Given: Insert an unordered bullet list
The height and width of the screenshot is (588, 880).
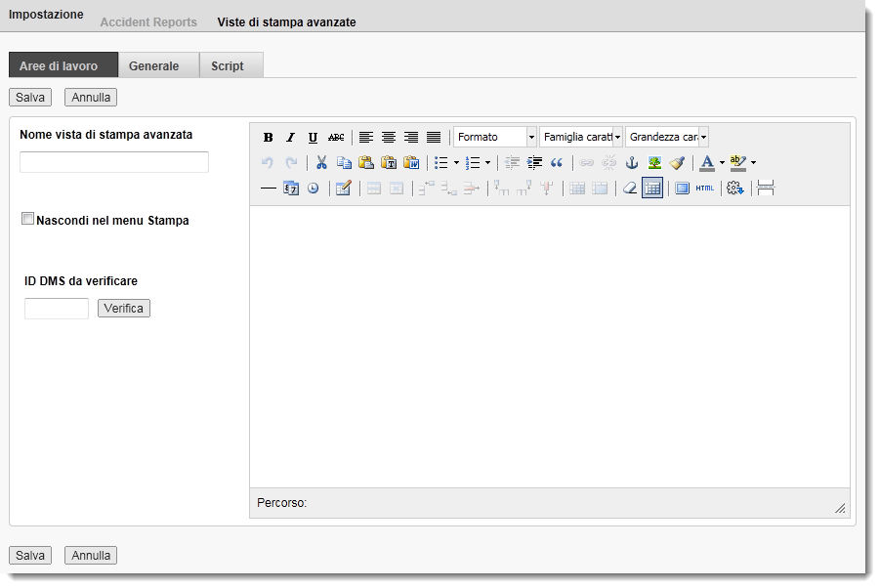Looking at the screenshot, I should pos(441,162).
